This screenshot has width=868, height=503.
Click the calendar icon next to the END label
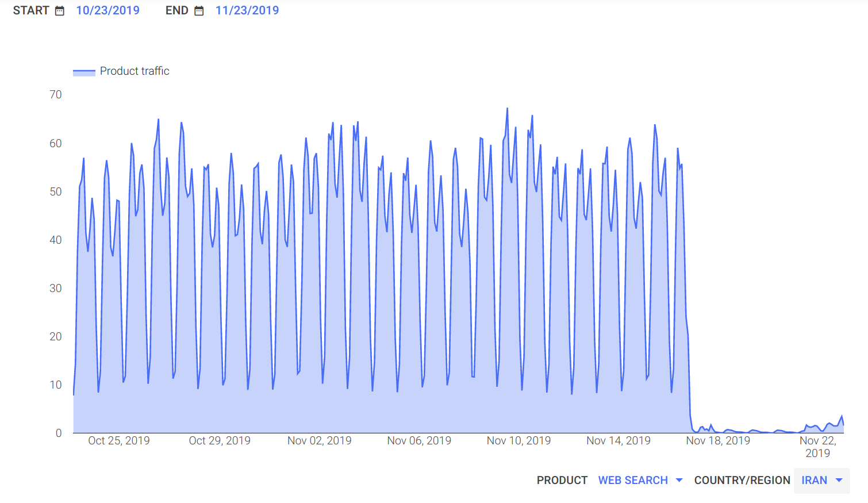click(198, 10)
